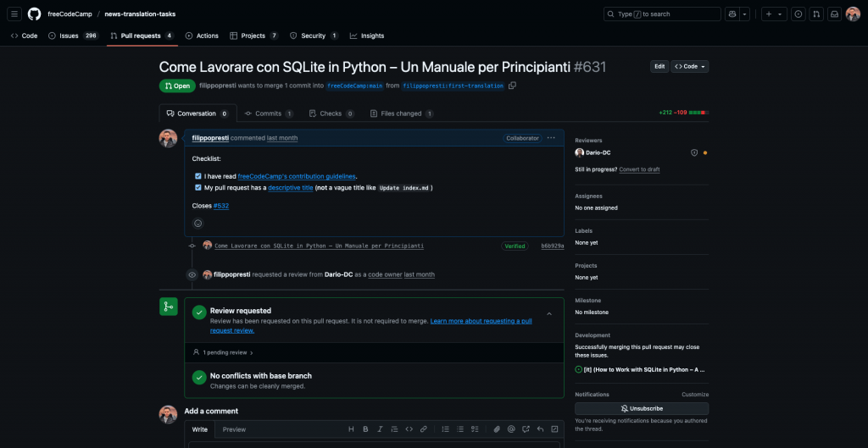Open the news-translation-tasks repository link
The image size is (868, 448).
[x=140, y=14]
